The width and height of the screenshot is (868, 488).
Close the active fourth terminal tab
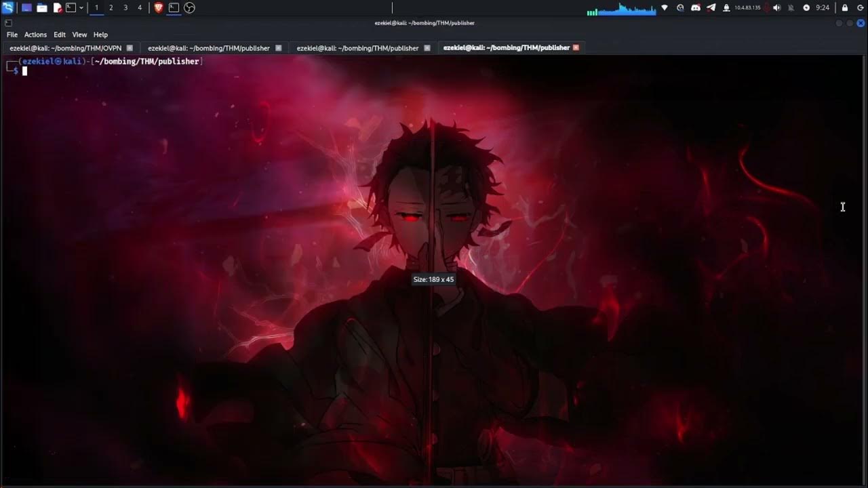(576, 48)
